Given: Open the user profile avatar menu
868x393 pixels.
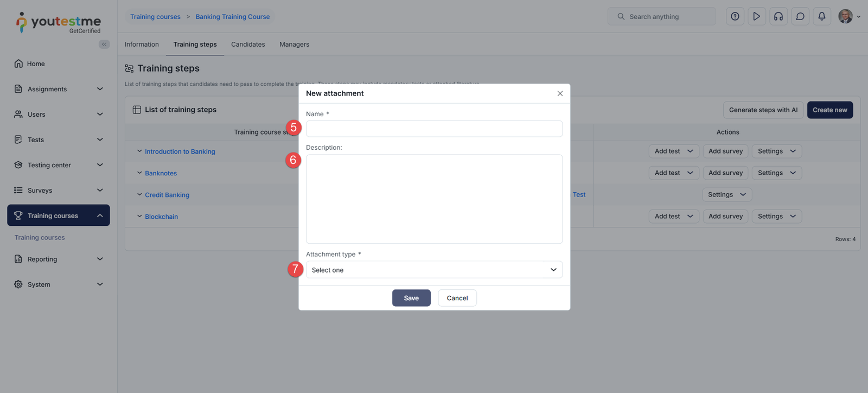Looking at the screenshot, I should click(849, 16).
